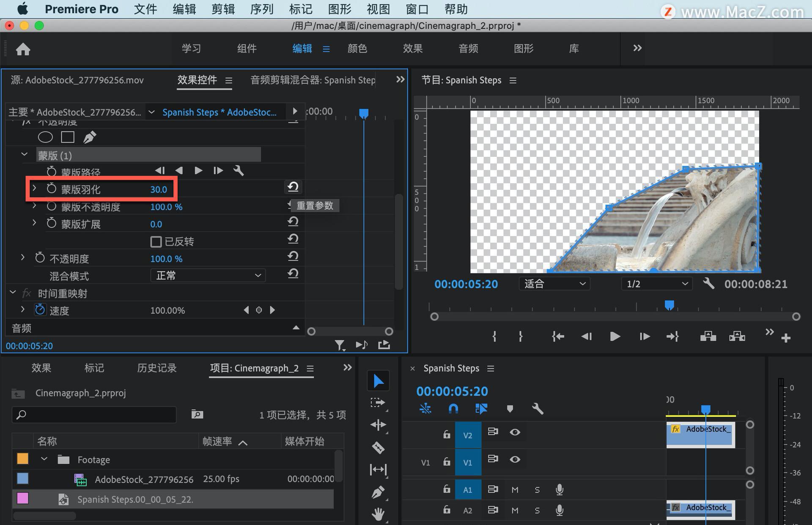Show more workspaces overflow arrows
Screen dimensions: 812x525
pyautogui.click(x=637, y=48)
